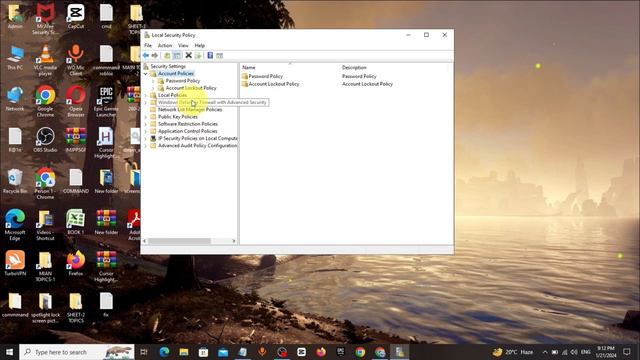The width and height of the screenshot is (640, 360).
Task: Toggle the Show/Hide Console Tree icon
Action: tap(177, 56)
